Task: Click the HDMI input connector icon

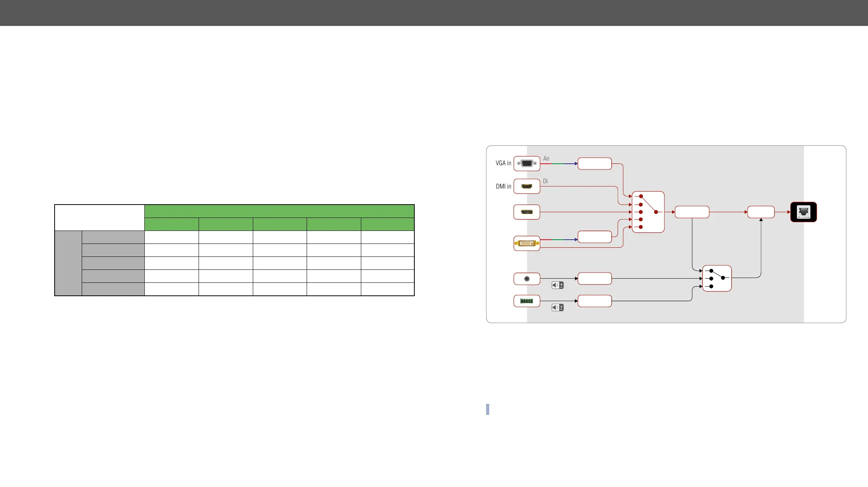Action: 527,186
